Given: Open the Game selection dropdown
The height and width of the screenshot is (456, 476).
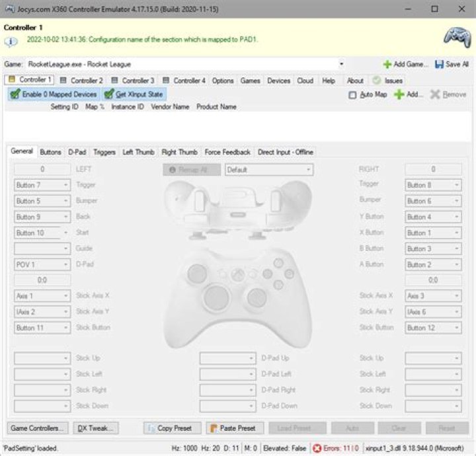Looking at the screenshot, I should [341, 64].
